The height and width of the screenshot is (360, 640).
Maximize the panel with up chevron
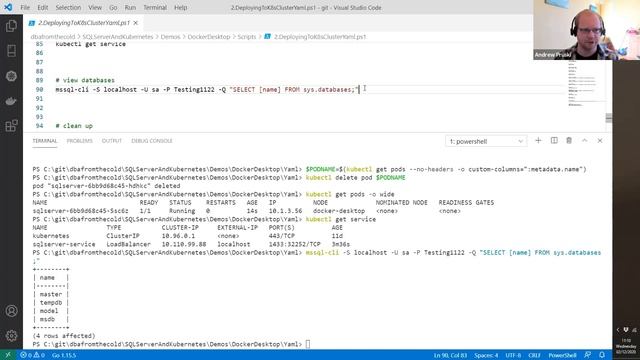584,141
